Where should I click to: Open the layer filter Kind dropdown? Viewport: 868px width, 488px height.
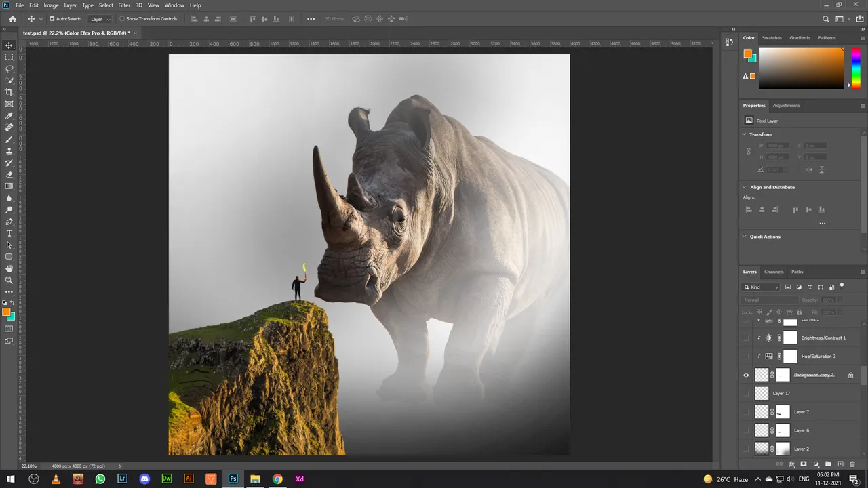click(x=762, y=287)
